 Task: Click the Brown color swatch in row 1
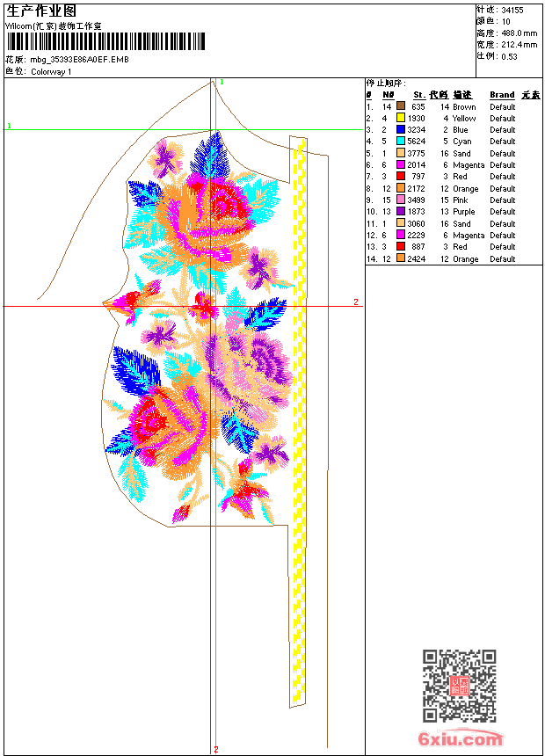tap(400, 106)
